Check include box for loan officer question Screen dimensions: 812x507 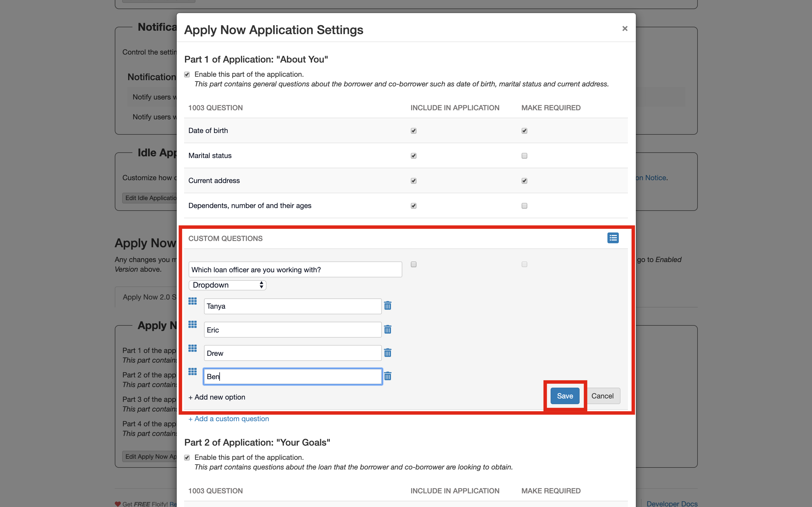click(x=414, y=264)
